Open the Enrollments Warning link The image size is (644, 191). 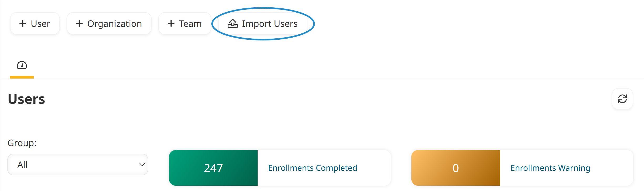click(x=550, y=168)
